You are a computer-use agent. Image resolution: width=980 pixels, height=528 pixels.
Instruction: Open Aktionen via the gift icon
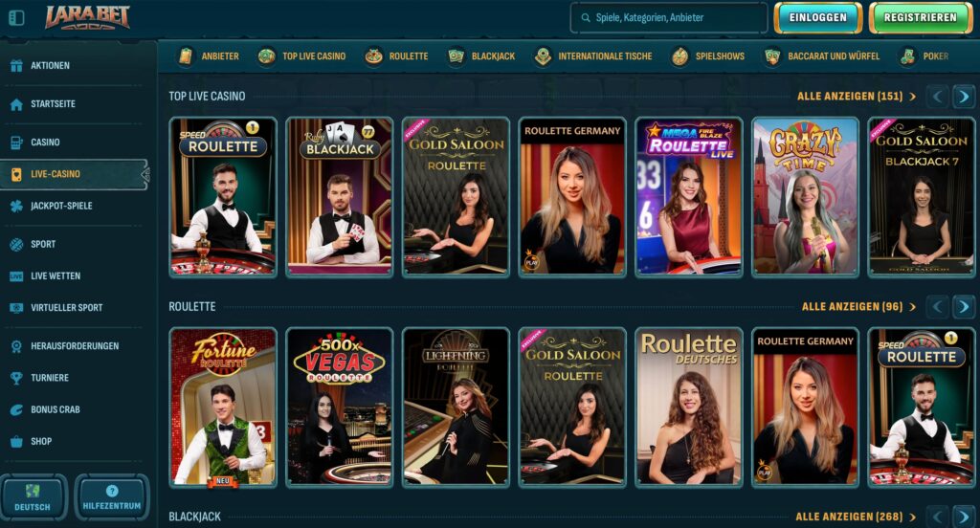(16, 66)
